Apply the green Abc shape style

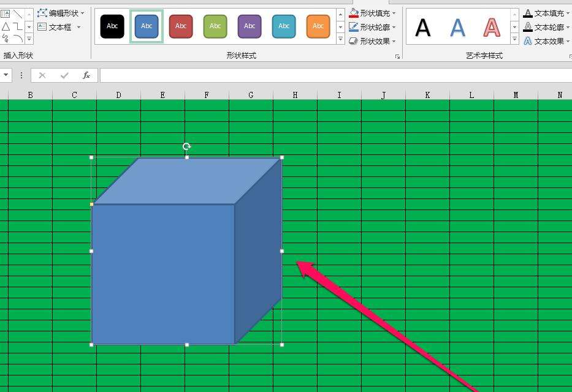click(215, 26)
